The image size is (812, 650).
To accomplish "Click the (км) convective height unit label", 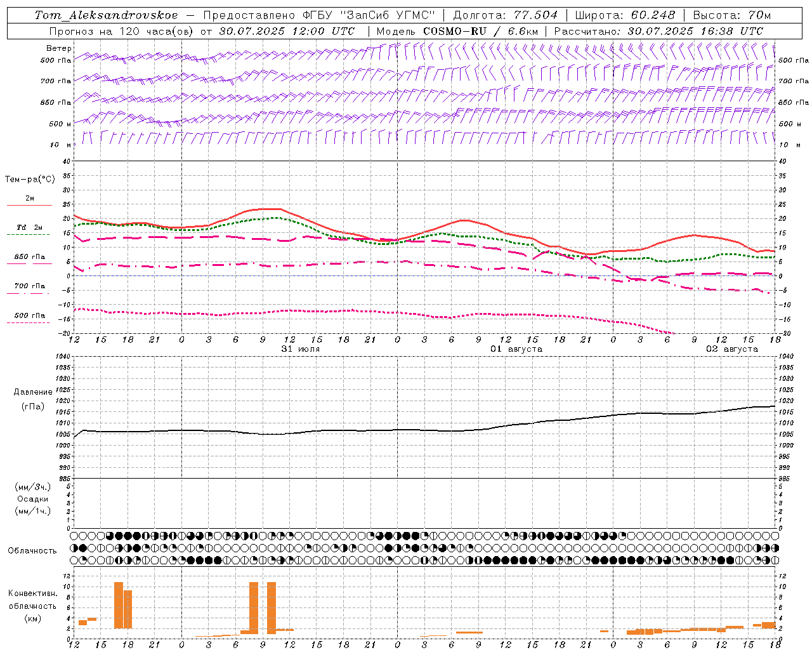I will click(x=32, y=618).
